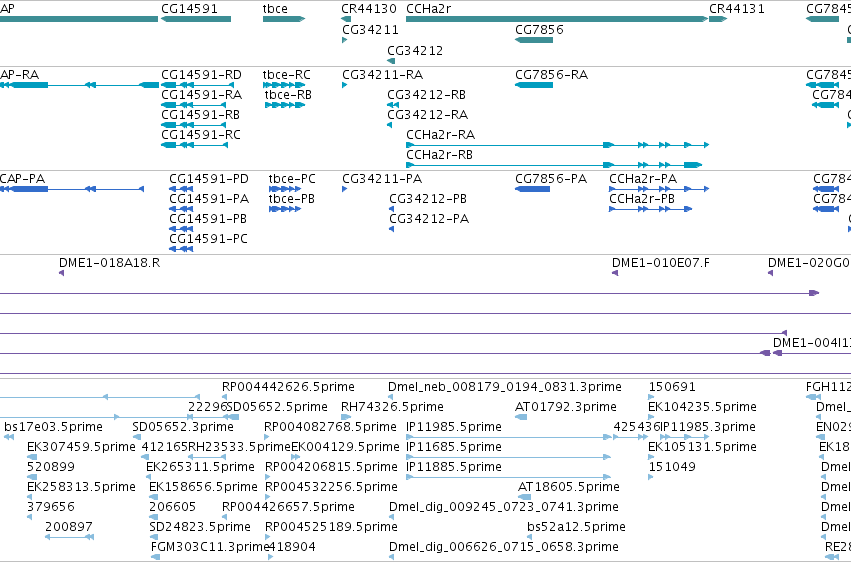Select the CR44130 gene label

coord(369,9)
